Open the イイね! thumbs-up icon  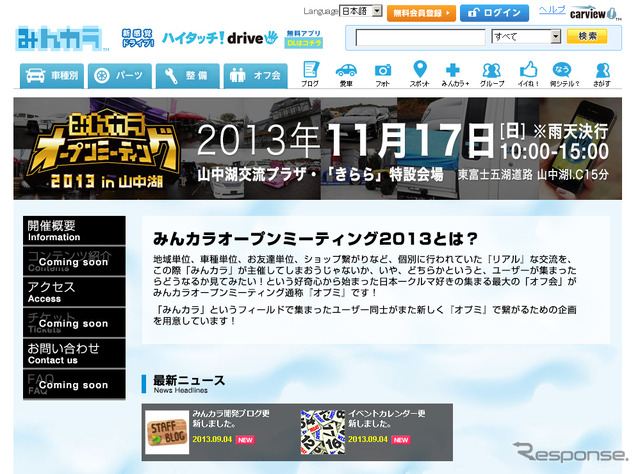tap(528, 74)
